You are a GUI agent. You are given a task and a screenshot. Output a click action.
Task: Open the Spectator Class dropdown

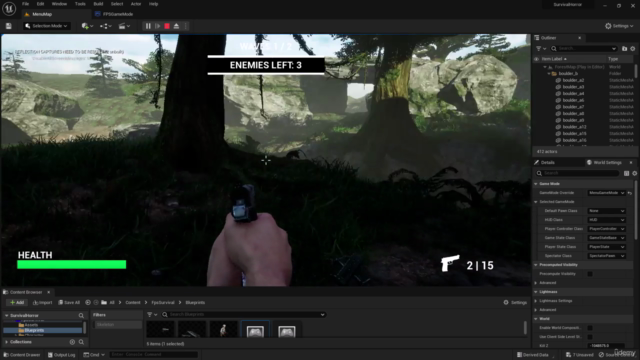coord(606,256)
